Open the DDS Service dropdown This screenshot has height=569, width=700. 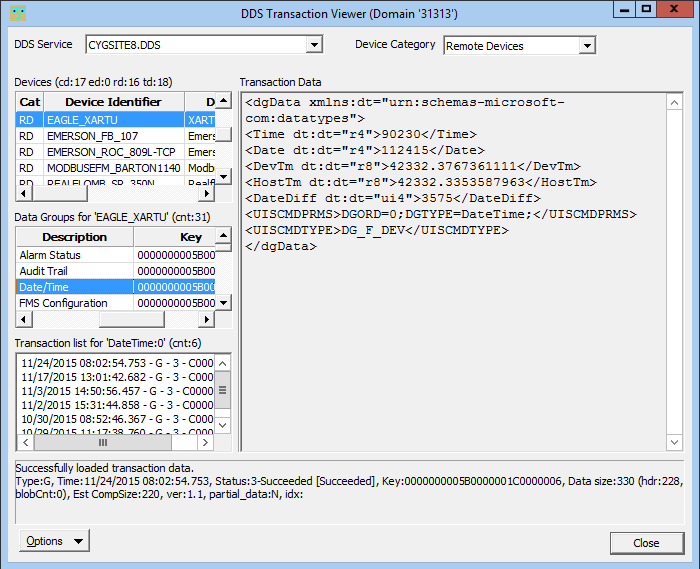[x=314, y=45]
